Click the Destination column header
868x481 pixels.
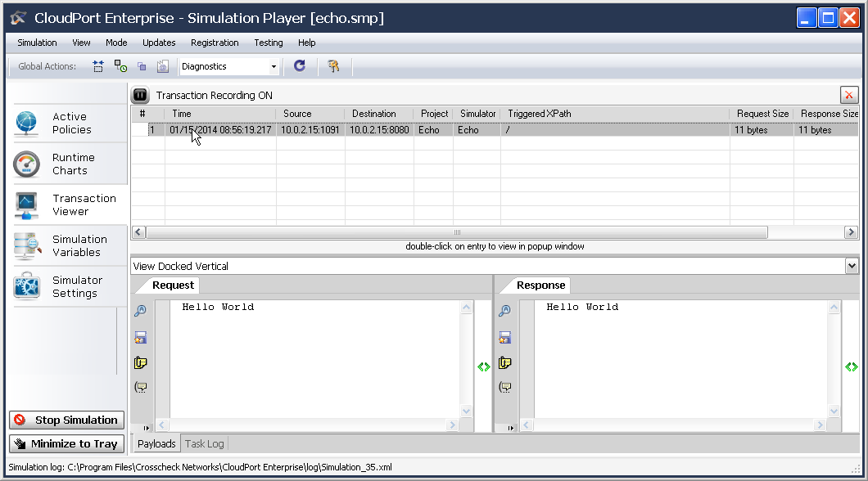tap(379, 114)
